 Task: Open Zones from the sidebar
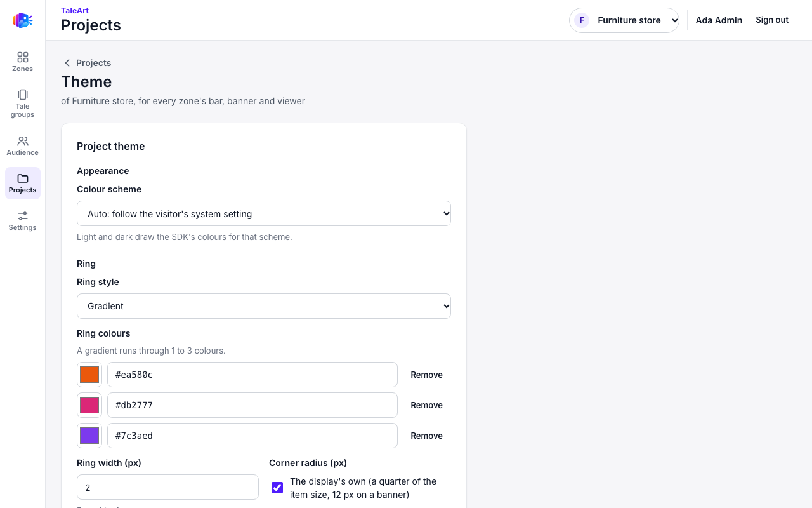[23, 62]
